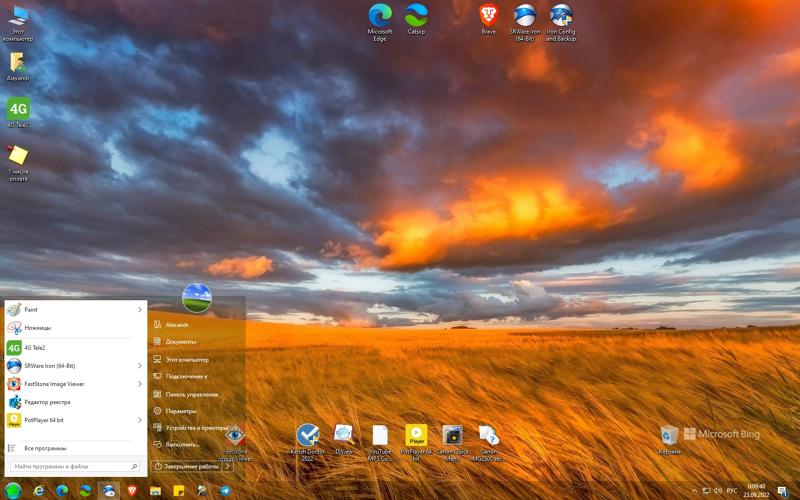Image resolution: width=800 pixels, height=500 pixels.
Task: Select the YouTube MP3 desktop file
Action: 380,442
